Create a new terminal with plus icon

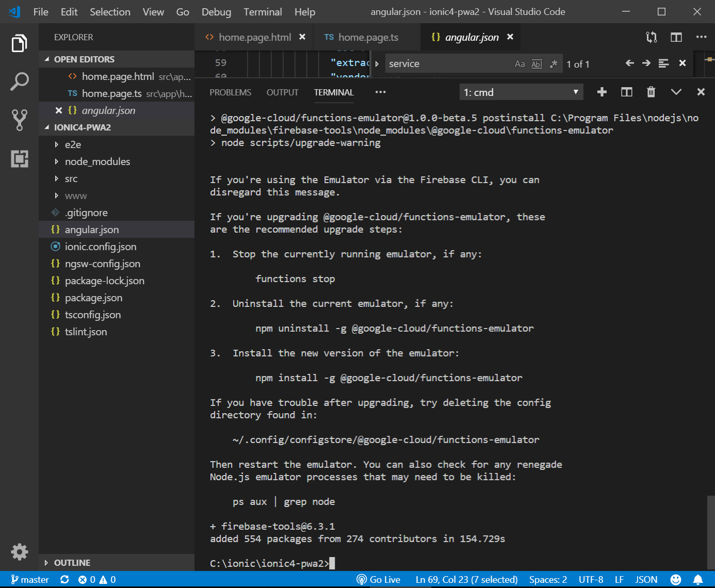pos(602,92)
